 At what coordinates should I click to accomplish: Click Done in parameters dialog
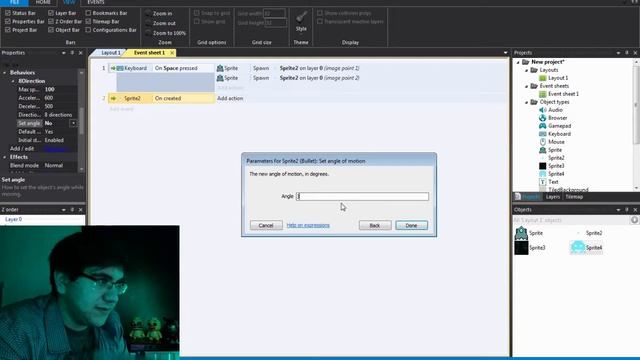tap(411, 225)
